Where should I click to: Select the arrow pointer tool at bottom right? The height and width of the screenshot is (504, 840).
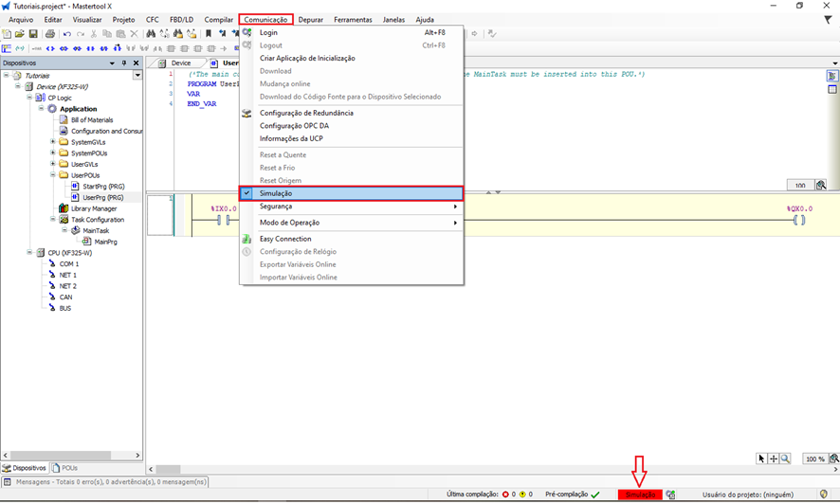[x=761, y=459]
